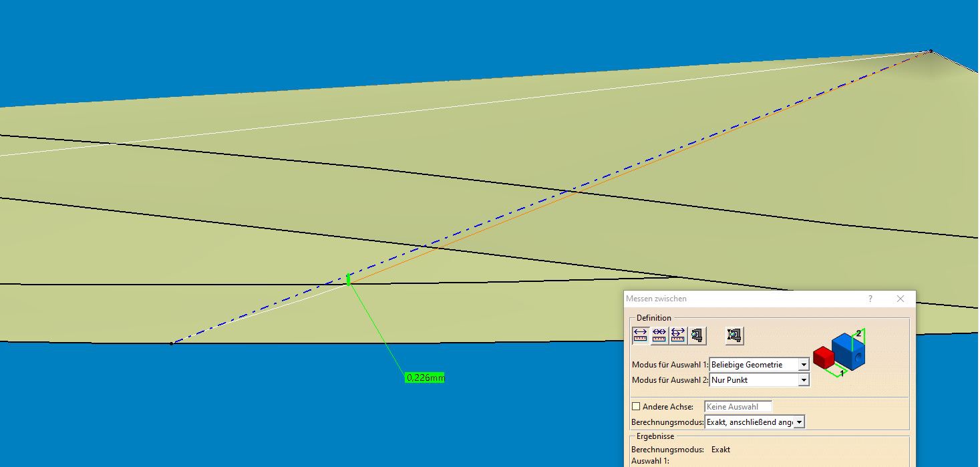Click the green measurement marker on the line
980x467 pixels.
coord(349,280)
